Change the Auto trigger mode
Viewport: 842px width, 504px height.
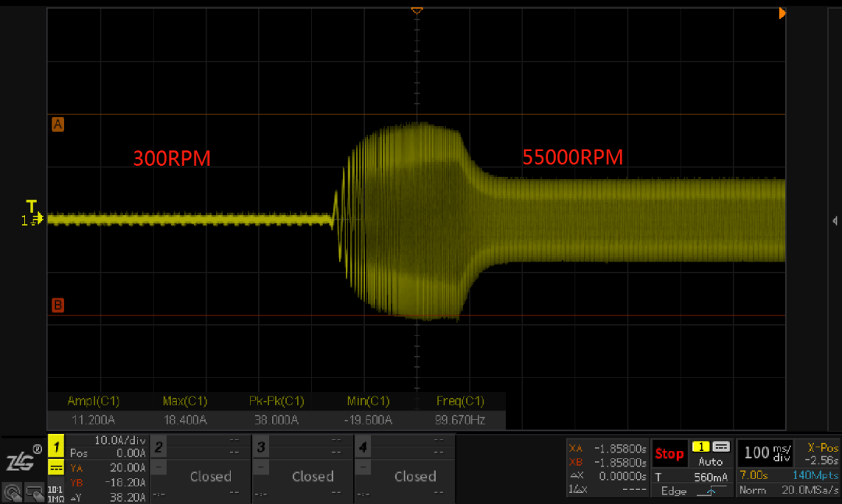710,462
